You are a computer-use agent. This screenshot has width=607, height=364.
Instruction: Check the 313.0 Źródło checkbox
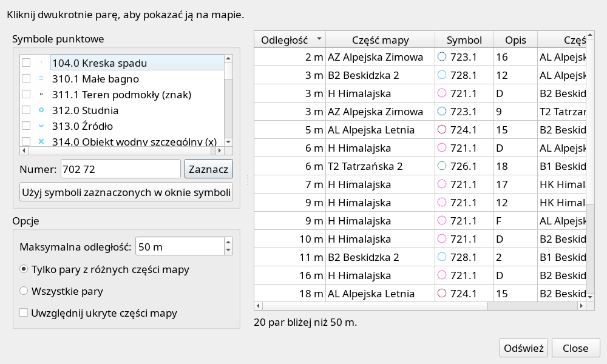tap(26, 126)
